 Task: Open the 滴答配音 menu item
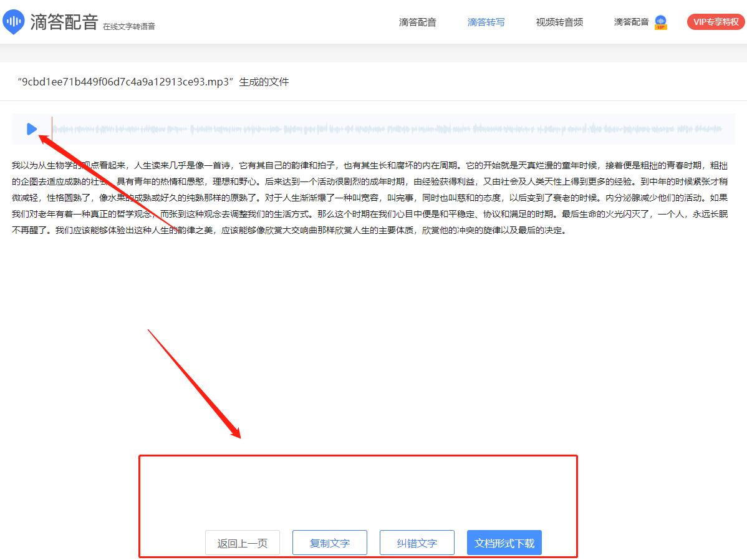417,22
